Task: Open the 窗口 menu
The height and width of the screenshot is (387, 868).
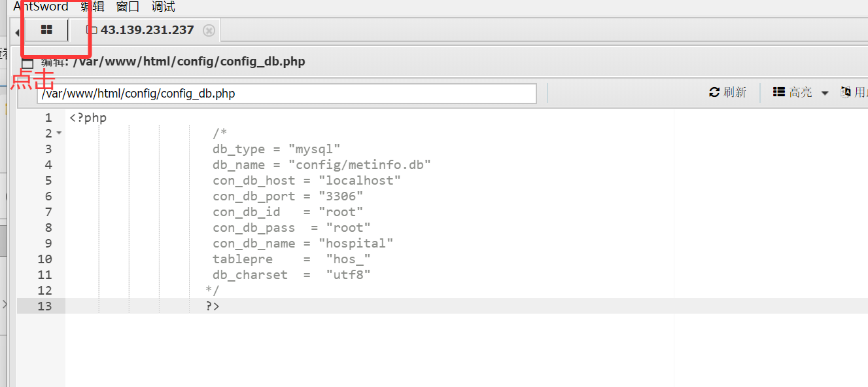Action: pyautogui.click(x=128, y=7)
